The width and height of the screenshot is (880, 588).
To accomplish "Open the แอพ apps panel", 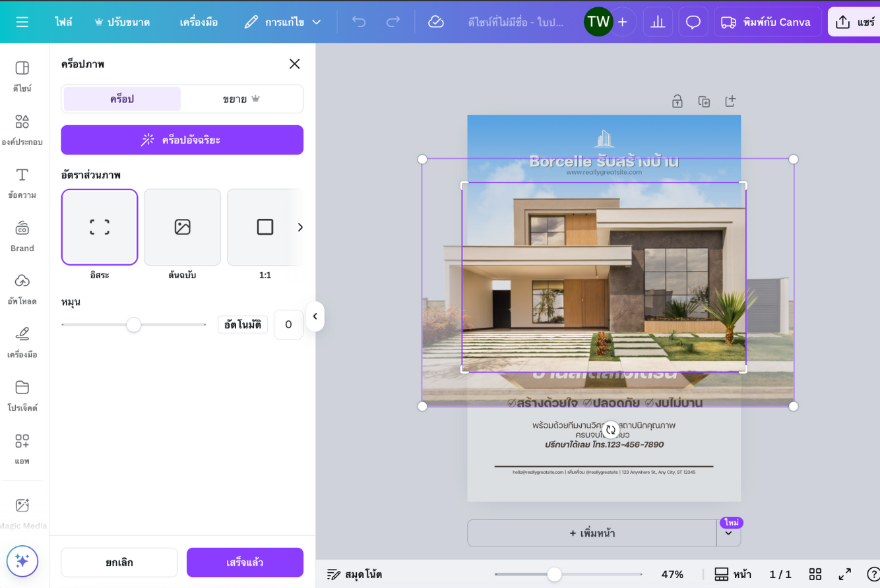I will [x=22, y=449].
